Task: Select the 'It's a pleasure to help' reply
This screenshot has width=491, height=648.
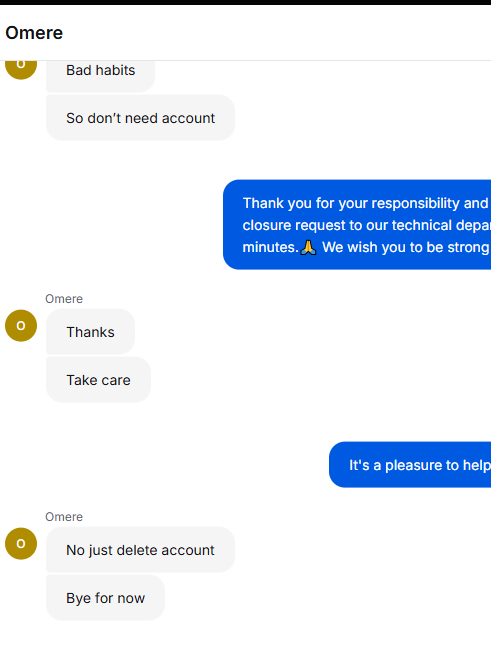Action: tap(410, 465)
